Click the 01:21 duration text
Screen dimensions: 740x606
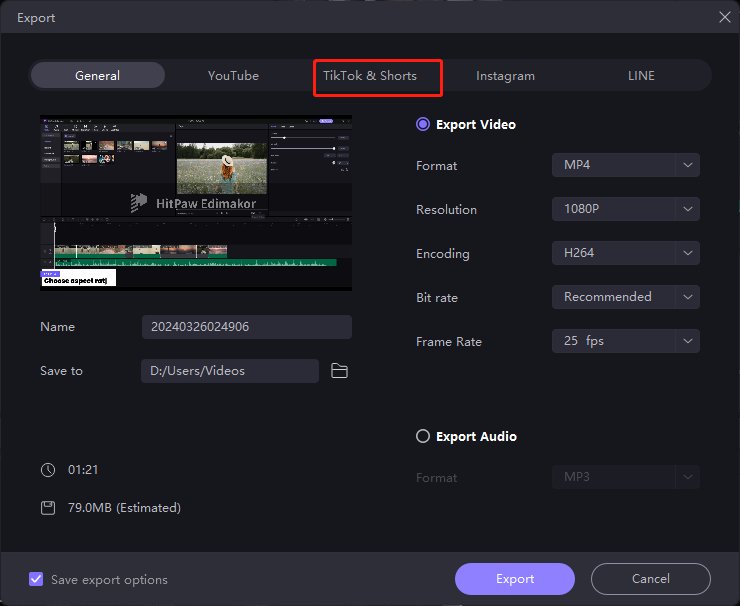[x=83, y=470]
